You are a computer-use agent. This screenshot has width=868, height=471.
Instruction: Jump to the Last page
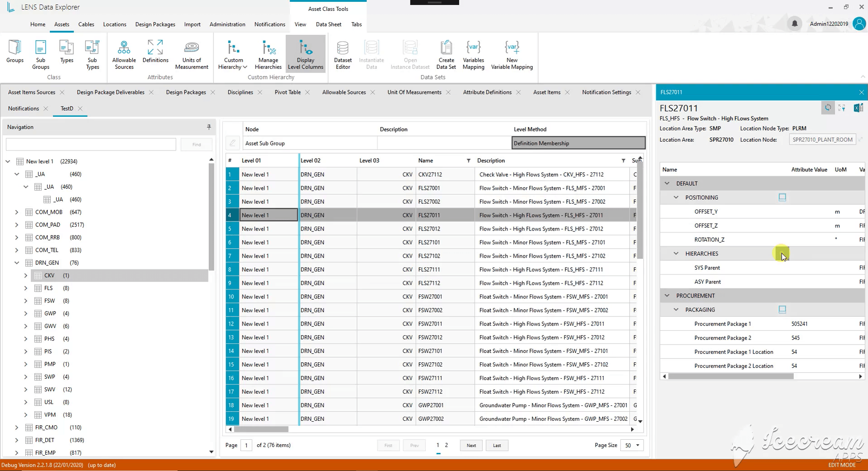tap(497, 445)
